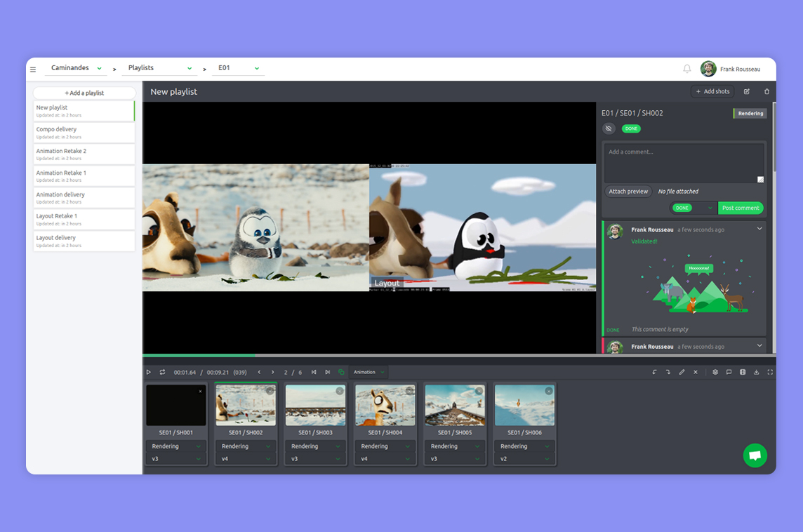The width and height of the screenshot is (803, 532).
Task: Jump to the next shot
Action: click(327, 372)
